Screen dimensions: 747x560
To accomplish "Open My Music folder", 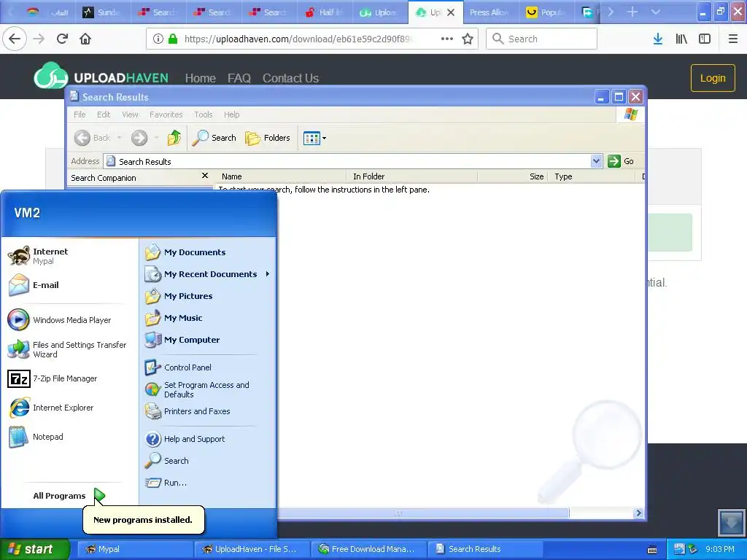I will (174, 318).
